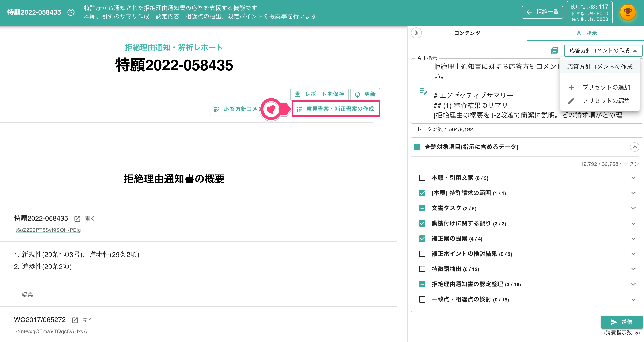The height and width of the screenshot is (342, 644).
Task: Click '2. 進歩性(29条2項)' line
Action: pyautogui.click(x=43, y=266)
